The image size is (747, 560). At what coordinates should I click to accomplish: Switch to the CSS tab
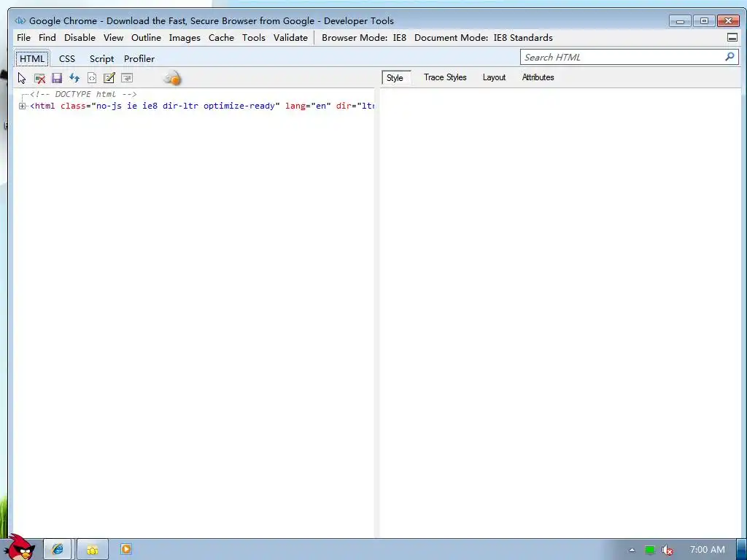pyautogui.click(x=67, y=58)
